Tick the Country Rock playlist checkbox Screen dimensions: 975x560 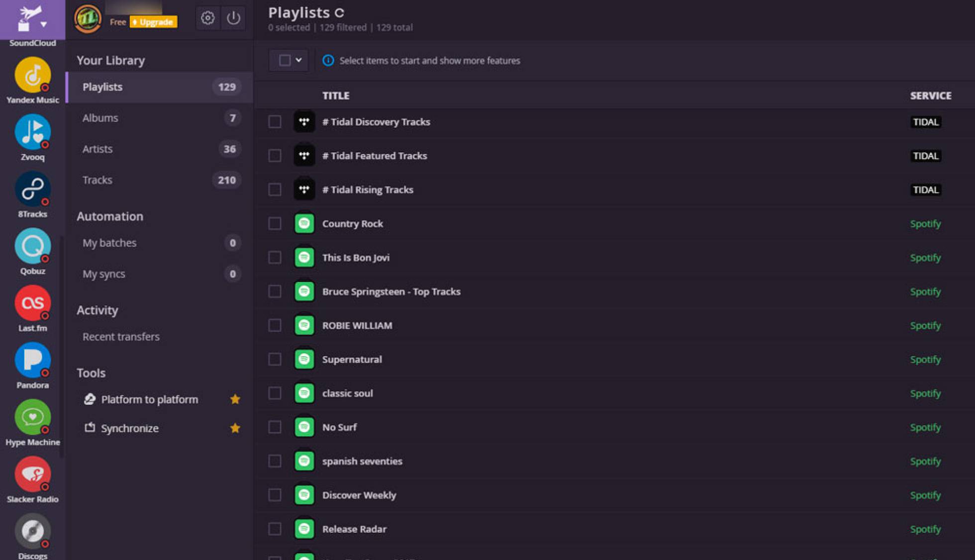275,224
